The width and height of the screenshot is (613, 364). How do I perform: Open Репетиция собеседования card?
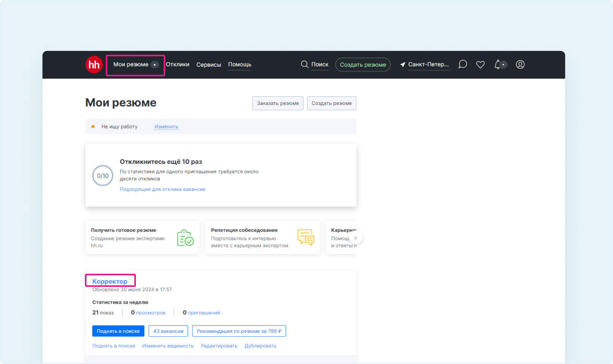(262, 238)
